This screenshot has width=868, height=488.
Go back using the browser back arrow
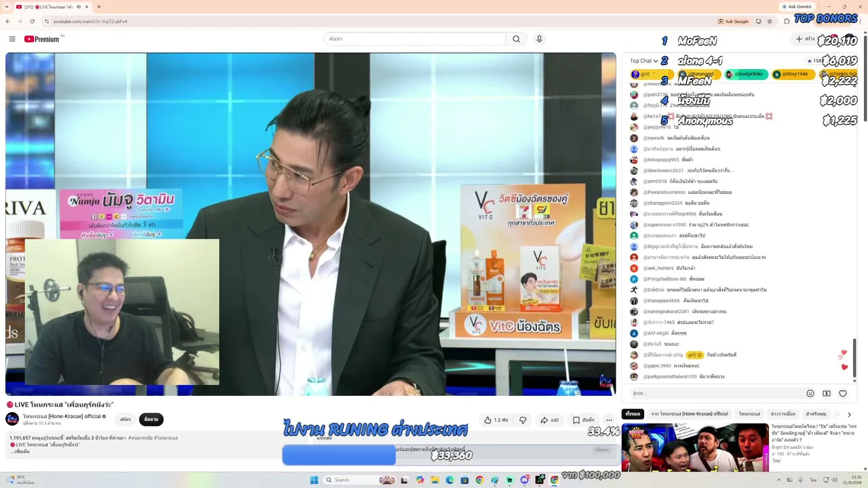pos(8,21)
